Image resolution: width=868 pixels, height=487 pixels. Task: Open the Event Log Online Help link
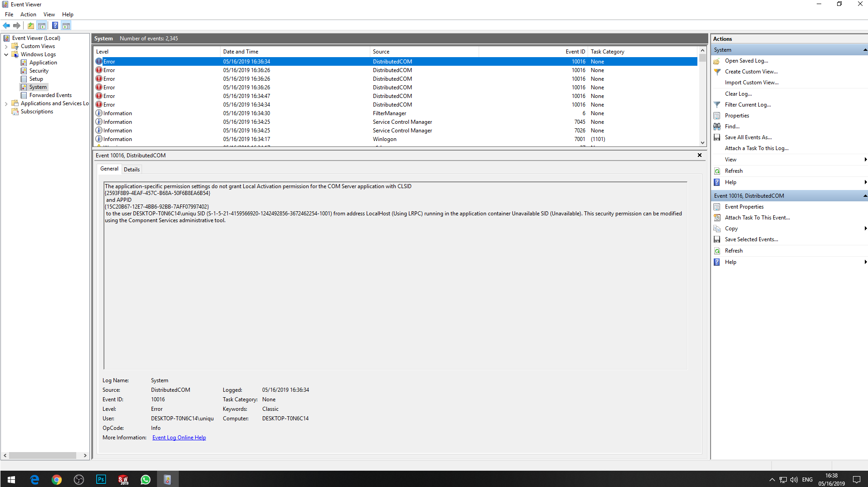pos(179,438)
